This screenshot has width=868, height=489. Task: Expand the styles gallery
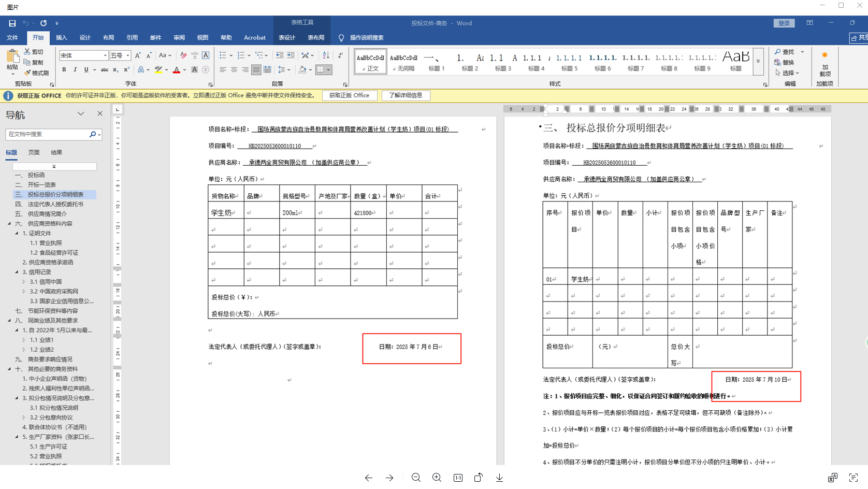[758, 62]
